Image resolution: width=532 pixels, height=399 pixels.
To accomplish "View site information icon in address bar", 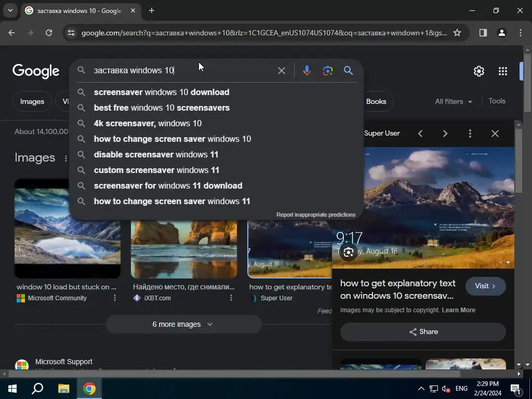I will [71, 33].
